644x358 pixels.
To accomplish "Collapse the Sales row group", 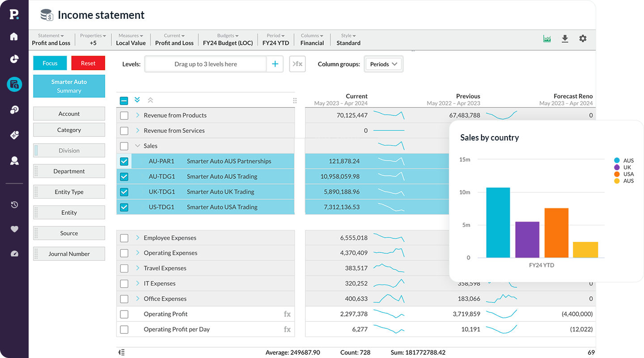I will point(138,146).
